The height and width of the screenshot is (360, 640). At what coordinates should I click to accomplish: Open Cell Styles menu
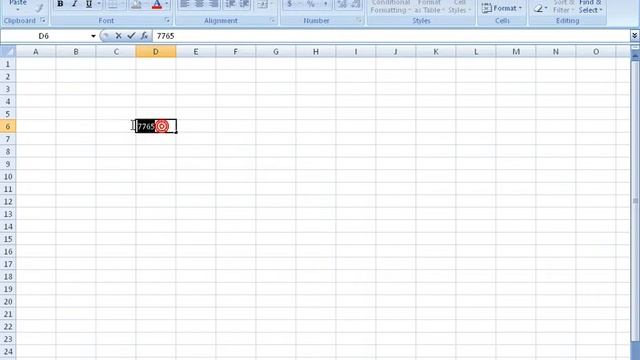pos(460,7)
